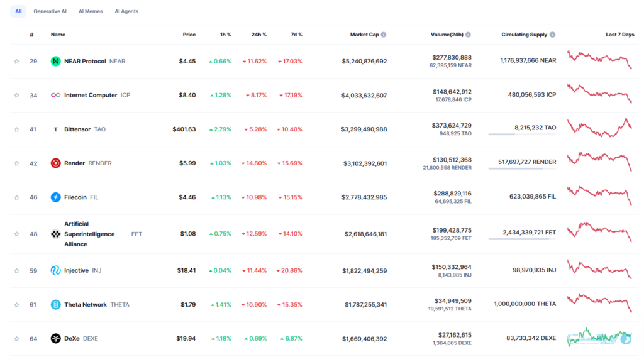This screenshot has height=357, width=644.
Task: Sort by the Name column header
Action: tap(58, 35)
